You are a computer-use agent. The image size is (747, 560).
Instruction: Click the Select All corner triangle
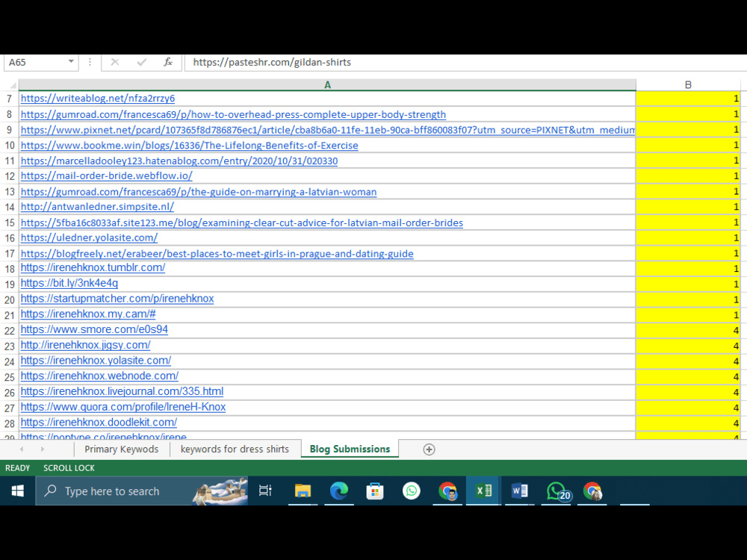13,85
